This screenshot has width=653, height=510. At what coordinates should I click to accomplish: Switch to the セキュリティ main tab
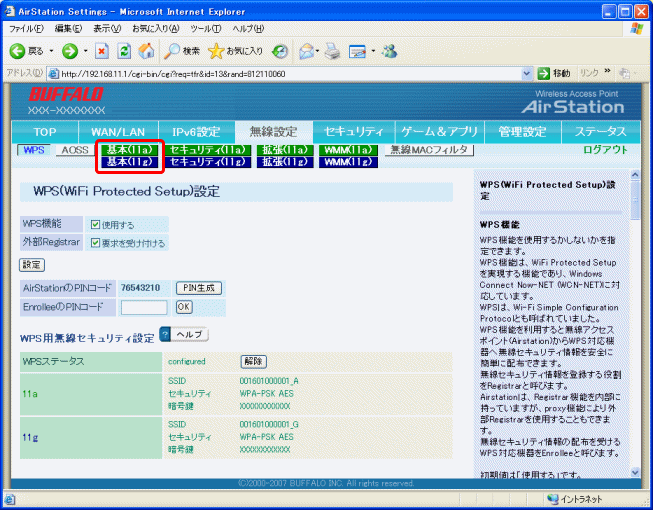pyautogui.click(x=354, y=132)
